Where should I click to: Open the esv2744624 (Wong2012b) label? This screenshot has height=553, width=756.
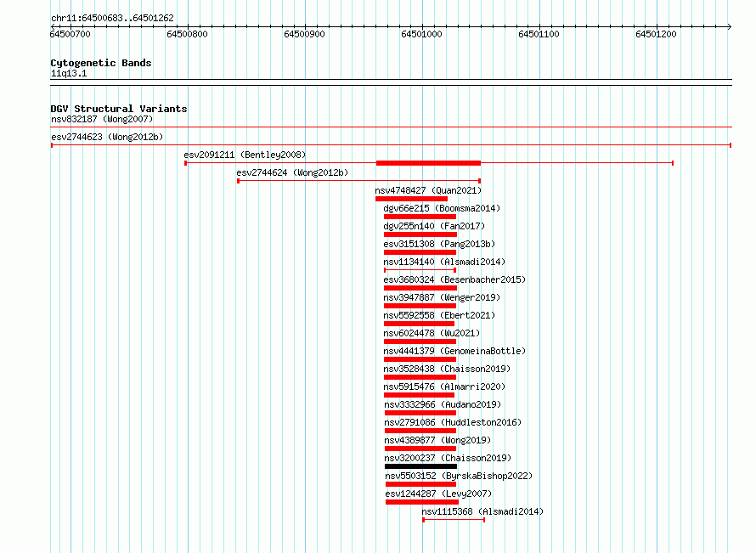pyautogui.click(x=291, y=172)
